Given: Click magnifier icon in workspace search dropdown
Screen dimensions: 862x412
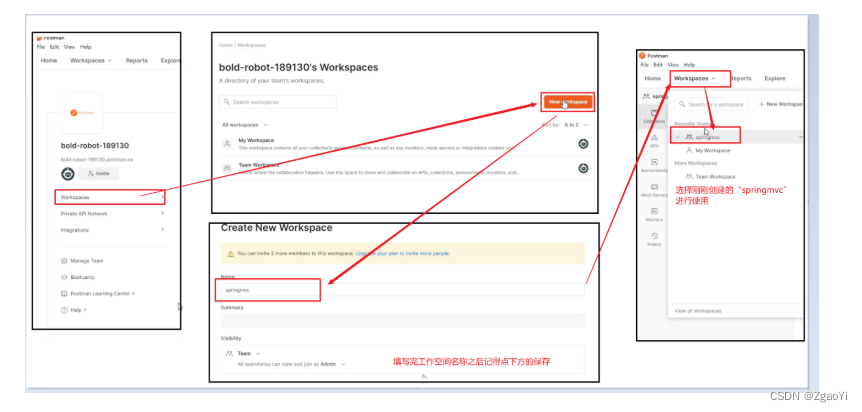Looking at the screenshot, I should [682, 104].
